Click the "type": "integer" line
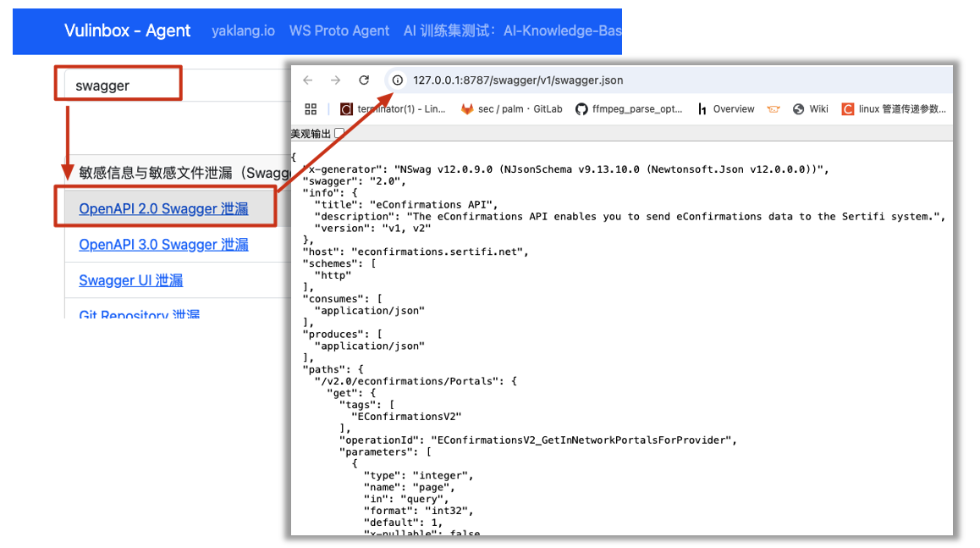Screen dimensions: 980x548 pyautogui.click(x=419, y=475)
